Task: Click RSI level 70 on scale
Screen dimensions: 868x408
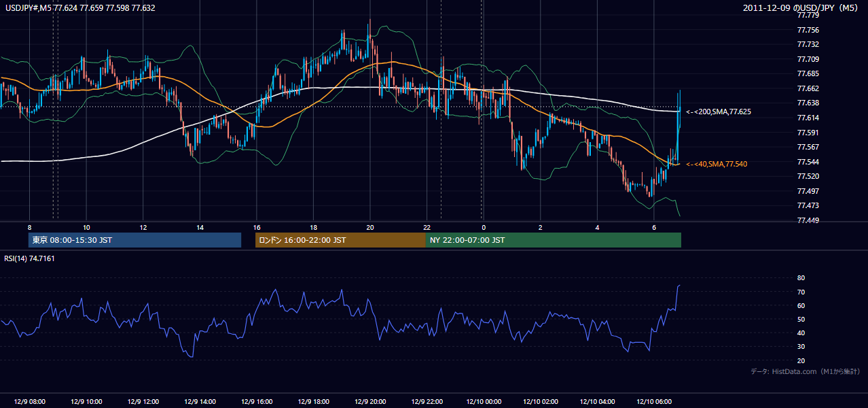Action: pyautogui.click(x=801, y=292)
